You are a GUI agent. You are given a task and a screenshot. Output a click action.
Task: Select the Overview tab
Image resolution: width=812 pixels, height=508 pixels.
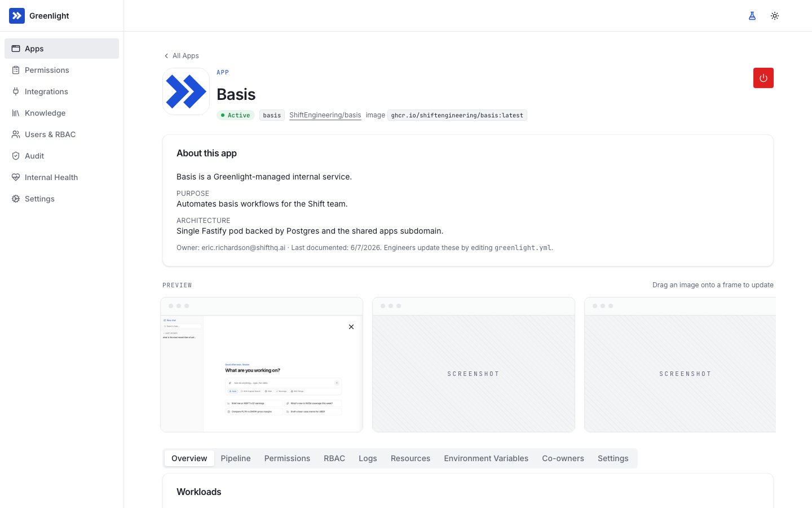189,458
